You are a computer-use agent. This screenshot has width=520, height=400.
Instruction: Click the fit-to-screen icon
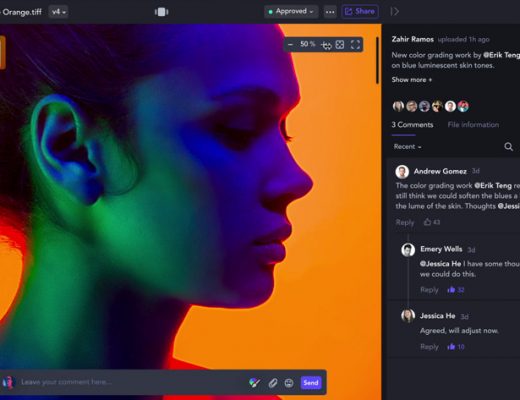pos(340,45)
